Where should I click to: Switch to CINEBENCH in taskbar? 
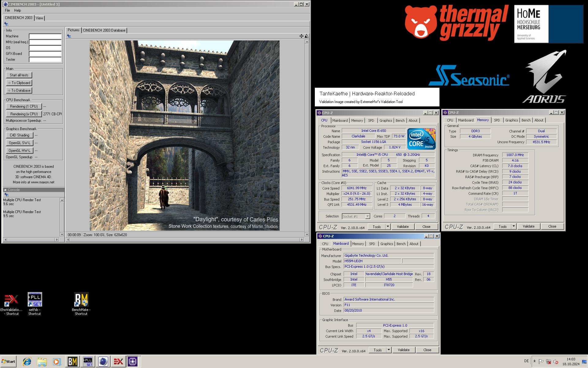(x=103, y=362)
